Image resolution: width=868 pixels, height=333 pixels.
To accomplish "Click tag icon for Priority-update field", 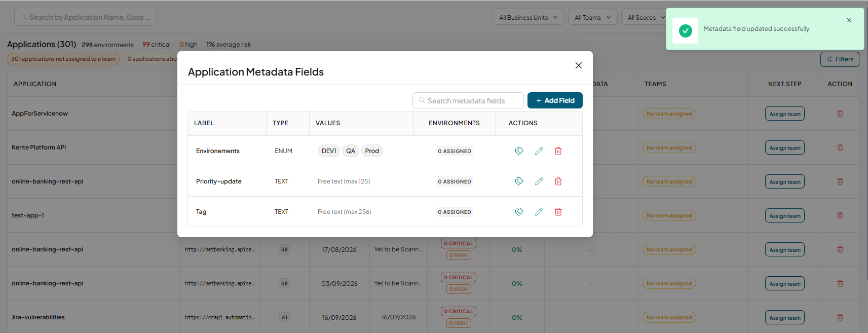I will coord(519,181).
